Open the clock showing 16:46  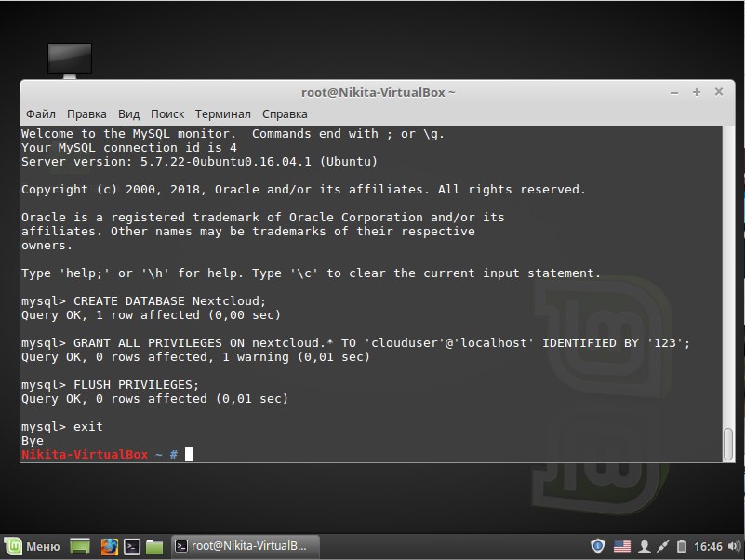[x=708, y=547]
